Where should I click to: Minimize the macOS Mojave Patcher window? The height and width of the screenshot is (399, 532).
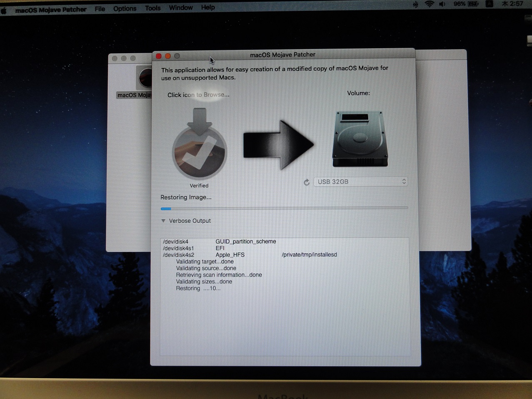pyautogui.click(x=168, y=56)
